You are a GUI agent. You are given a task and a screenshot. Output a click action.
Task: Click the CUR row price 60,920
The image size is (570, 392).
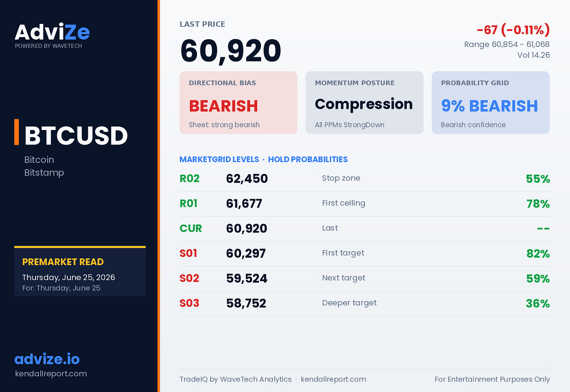[247, 229]
